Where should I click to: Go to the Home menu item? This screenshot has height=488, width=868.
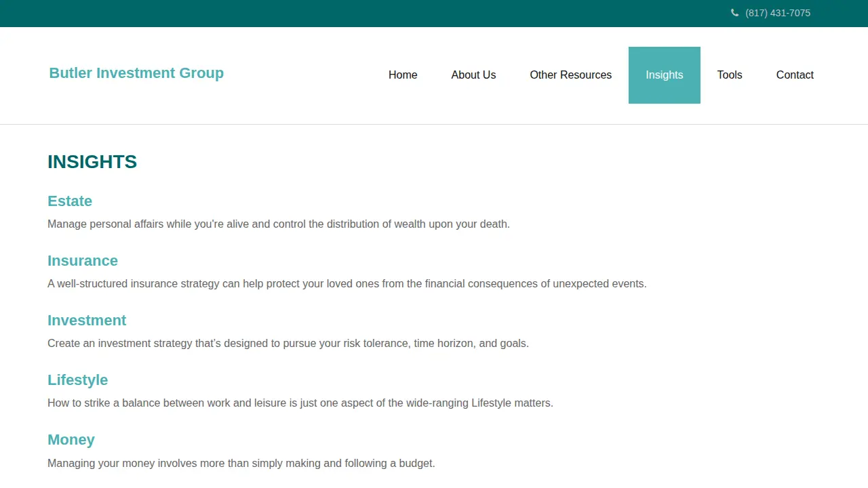tap(403, 75)
